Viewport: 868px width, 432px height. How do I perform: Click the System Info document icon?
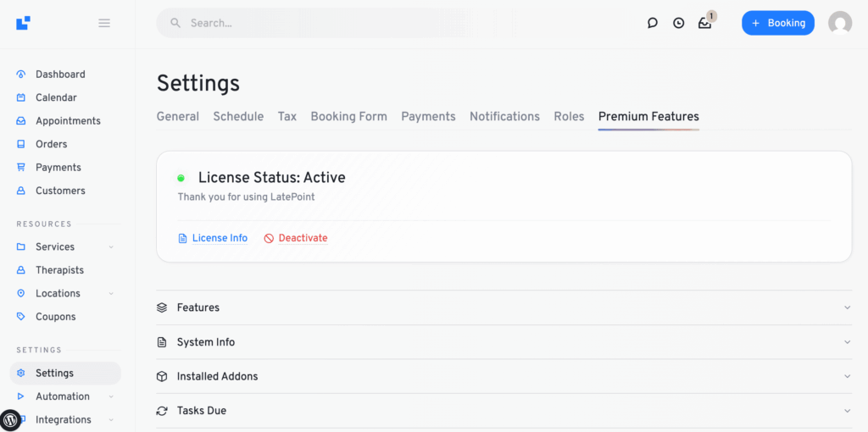(162, 342)
